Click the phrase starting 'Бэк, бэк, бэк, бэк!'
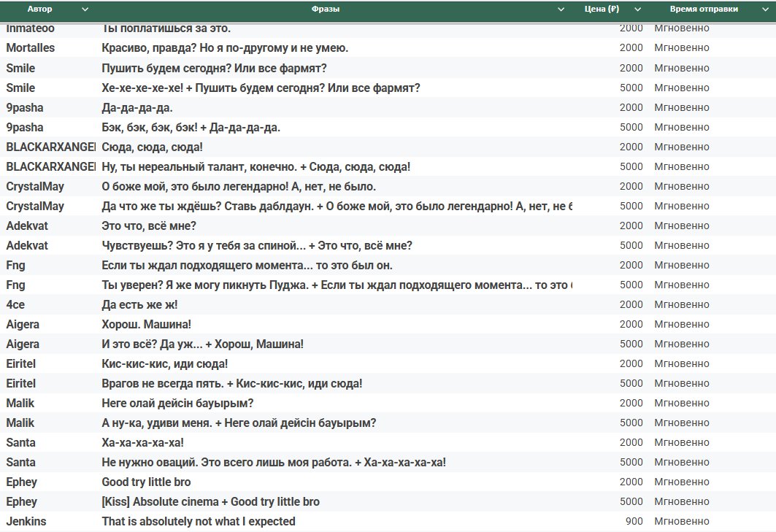 [191, 127]
